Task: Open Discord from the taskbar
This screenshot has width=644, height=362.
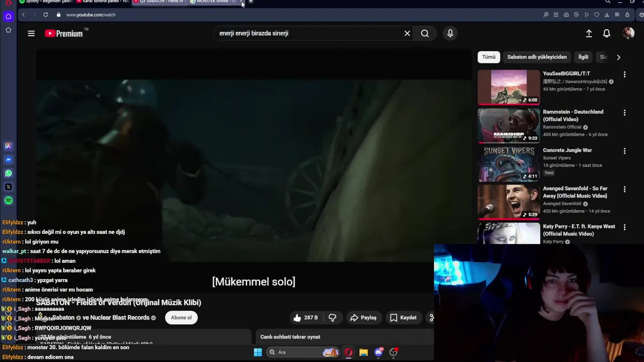Action: point(378,352)
